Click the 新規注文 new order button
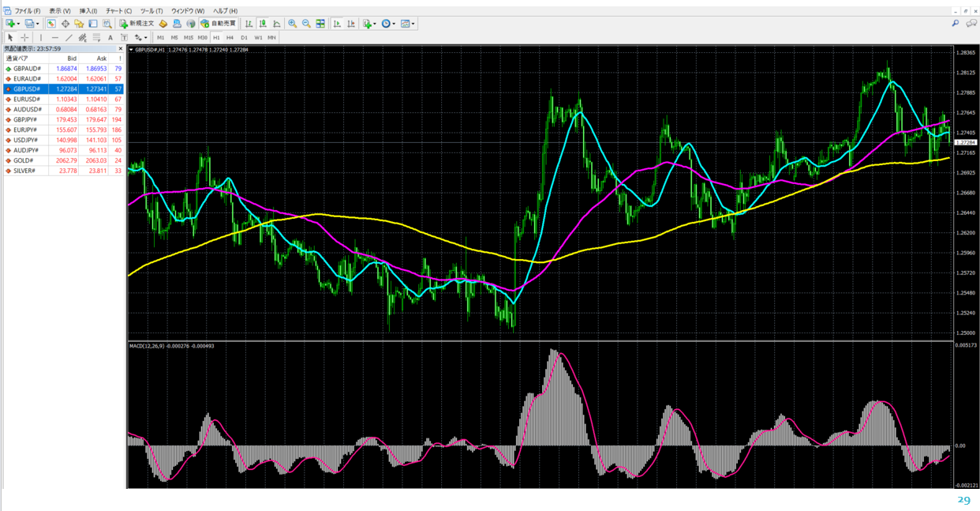This screenshot has width=980, height=511. (137, 24)
